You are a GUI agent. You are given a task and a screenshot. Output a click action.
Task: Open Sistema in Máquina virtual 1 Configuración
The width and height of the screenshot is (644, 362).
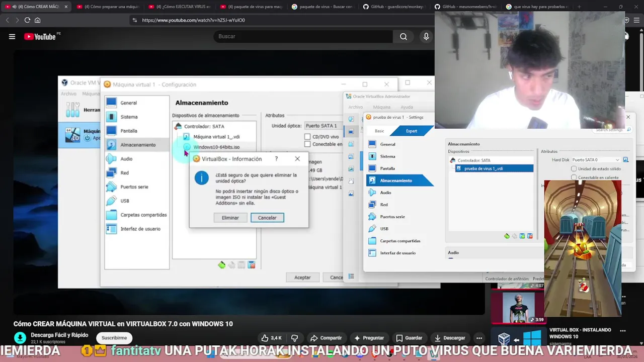click(129, 117)
